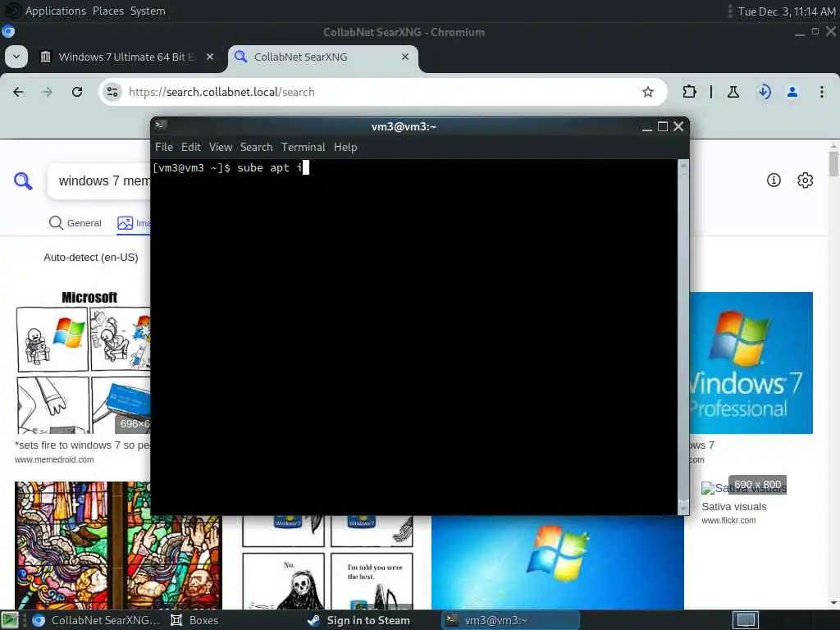Open Chromium three-dot menu

point(822,92)
